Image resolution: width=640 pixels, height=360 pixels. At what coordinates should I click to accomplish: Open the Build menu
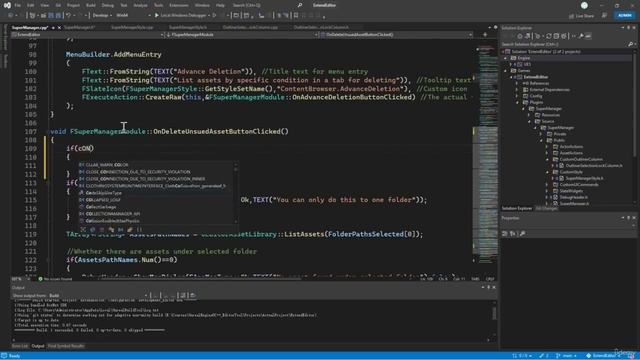click(91, 5)
